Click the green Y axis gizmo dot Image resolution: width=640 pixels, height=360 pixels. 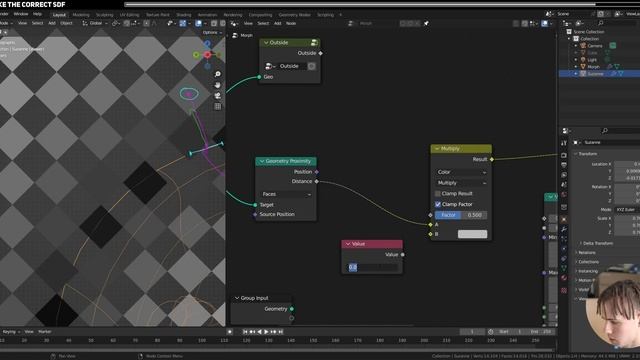196,55
